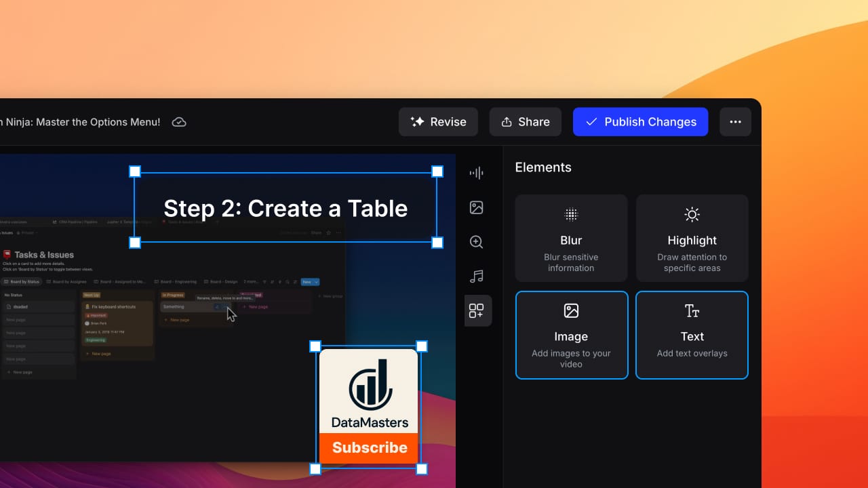Select the zoom magnifier tool
The image size is (868, 488).
[x=477, y=242]
